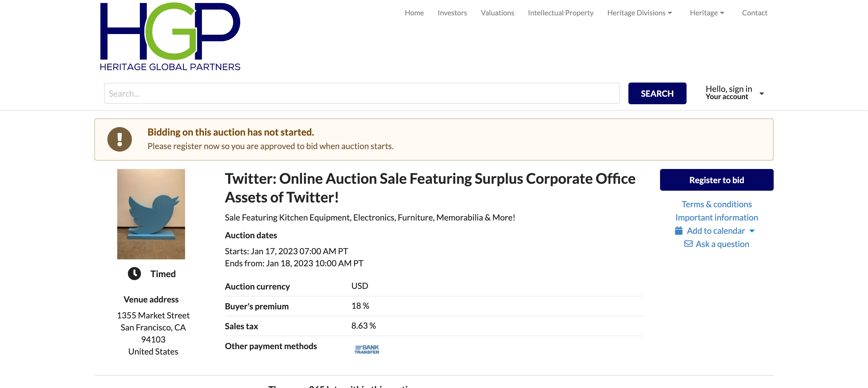The height and width of the screenshot is (388, 868).
Task: Click the Register to bid button
Action: point(716,180)
